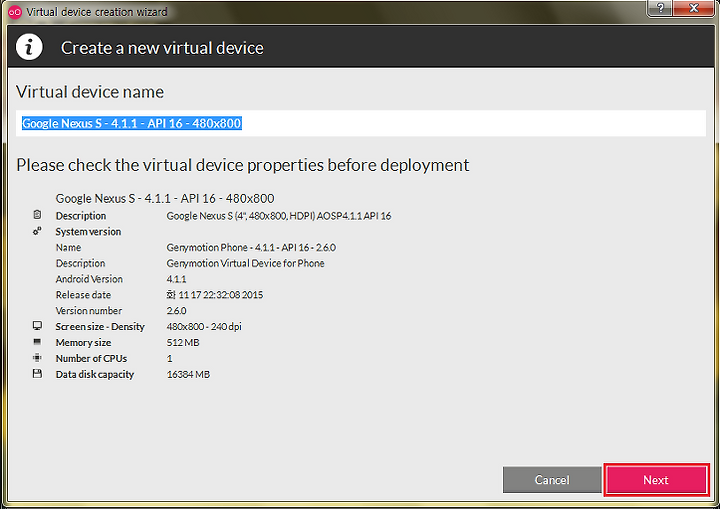Screen dimensions: 720x509
Task: Close the Virtual device creation wizard
Action: [x=694, y=8]
